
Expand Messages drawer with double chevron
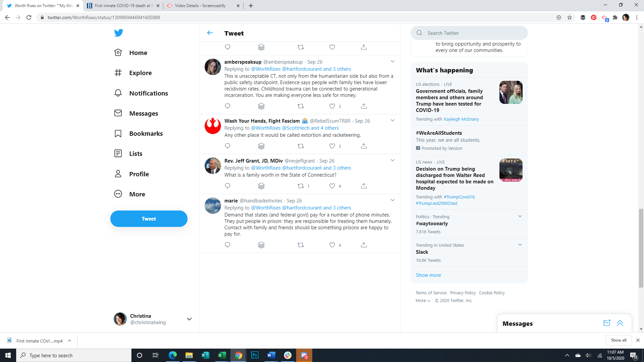tap(620, 323)
